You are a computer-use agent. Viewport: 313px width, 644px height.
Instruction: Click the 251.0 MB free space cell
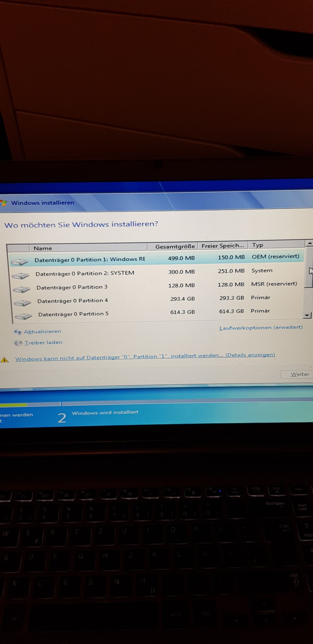(x=231, y=271)
